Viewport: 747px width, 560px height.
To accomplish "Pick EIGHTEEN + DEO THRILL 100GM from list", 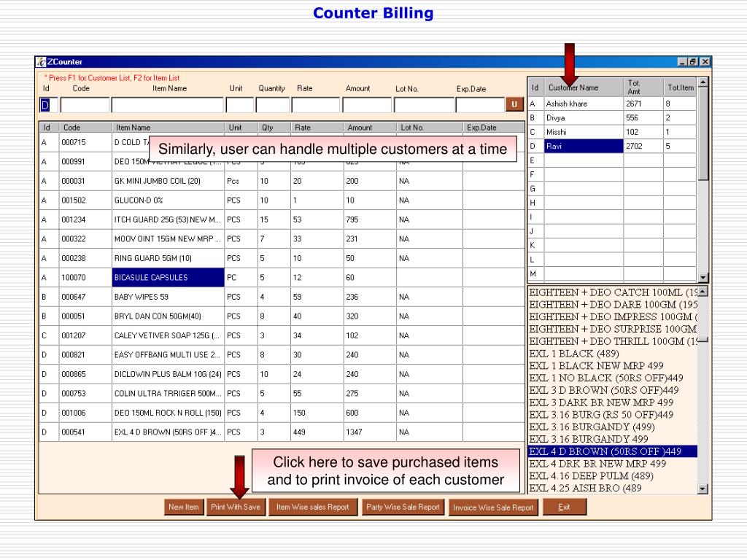I will coord(613,341).
